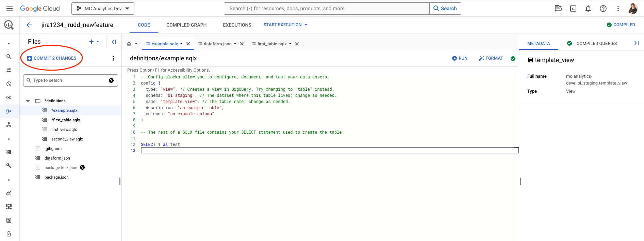644x241 pixels.
Task: Close the first_table.sqlx editor tab
Action: 297,44
